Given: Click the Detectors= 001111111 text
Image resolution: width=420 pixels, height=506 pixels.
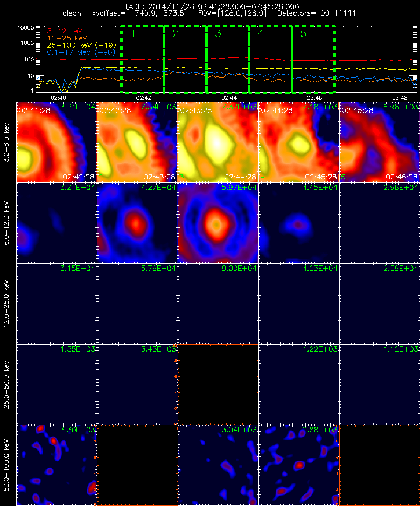Looking at the screenshot, I should click(319, 13).
